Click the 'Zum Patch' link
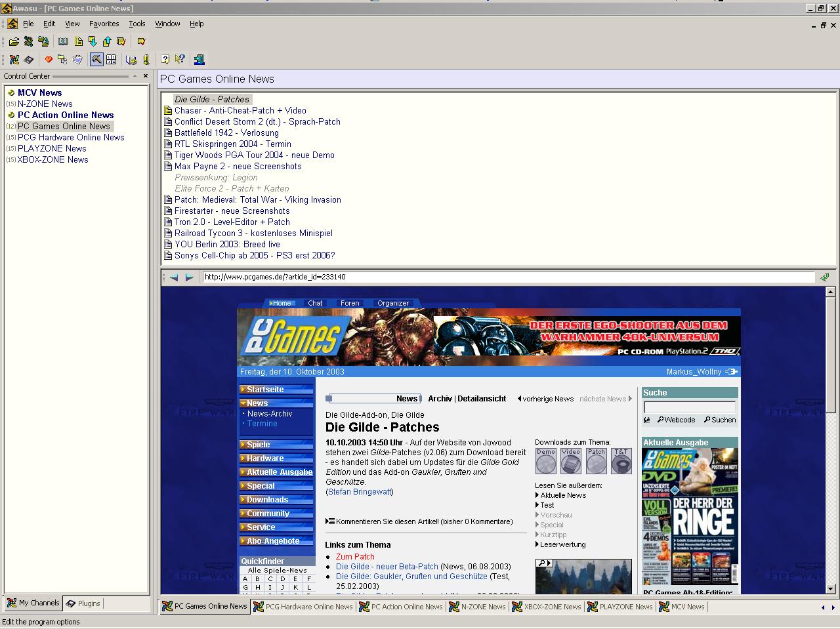The width and height of the screenshot is (840, 629). coord(355,557)
